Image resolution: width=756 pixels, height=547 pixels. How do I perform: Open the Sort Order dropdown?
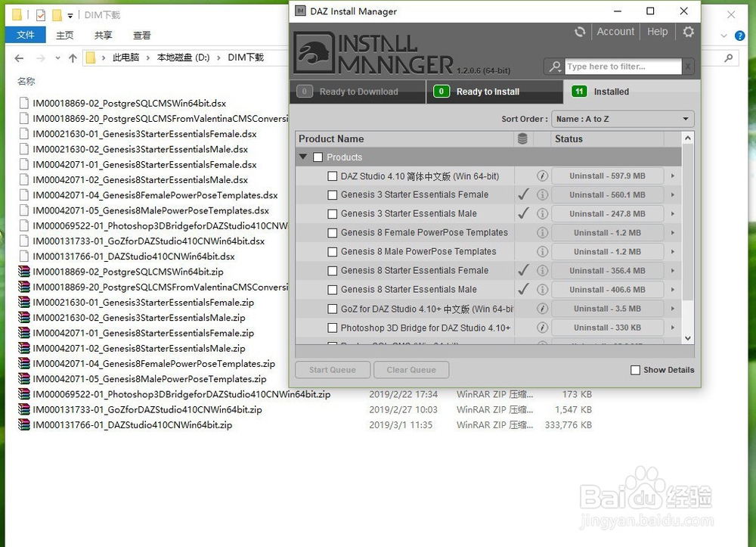[622, 119]
